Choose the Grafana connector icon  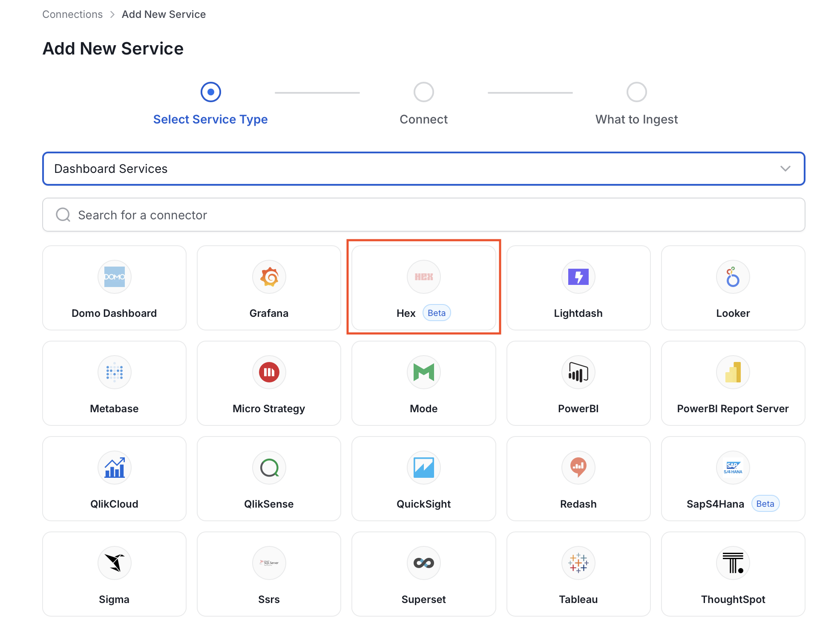tap(269, 277)
